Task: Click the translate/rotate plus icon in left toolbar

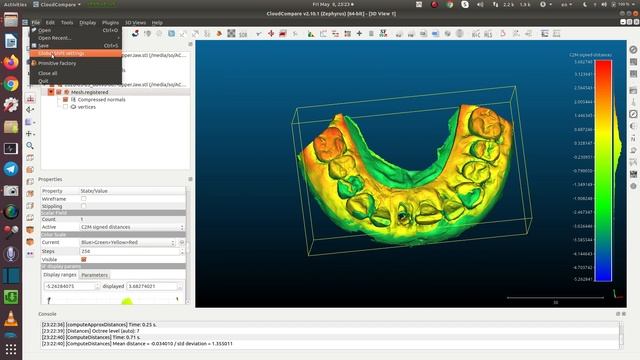Action: (30, 133)
